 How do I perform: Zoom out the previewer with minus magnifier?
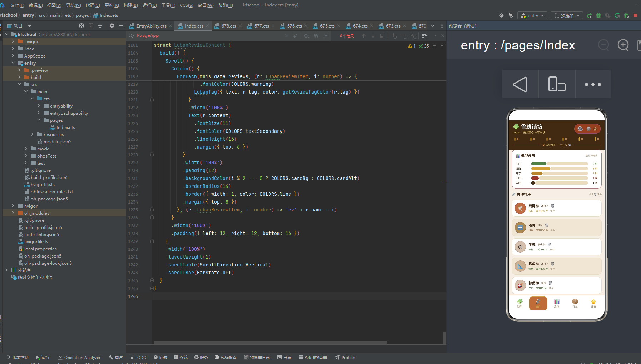pyautogui.click(x=603, y=45)
